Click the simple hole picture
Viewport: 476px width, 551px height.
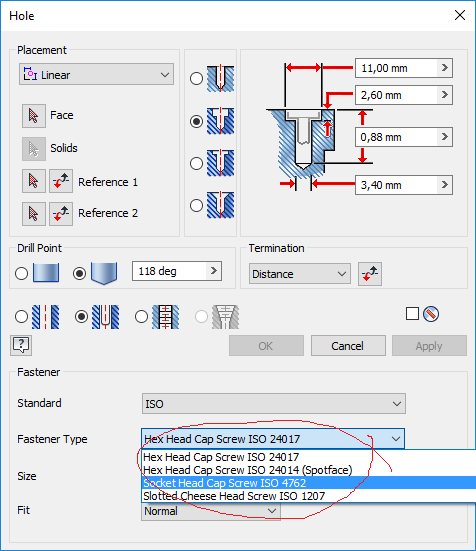46,317
